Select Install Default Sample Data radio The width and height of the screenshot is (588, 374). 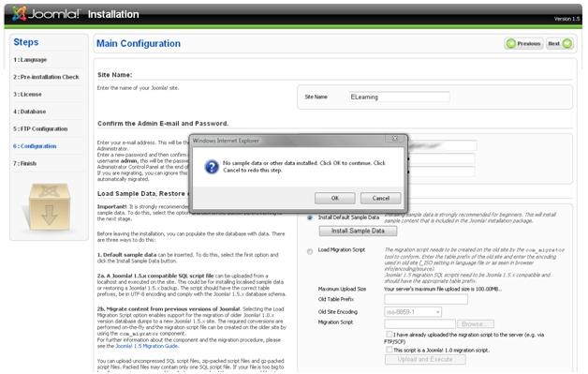[310, 217]
